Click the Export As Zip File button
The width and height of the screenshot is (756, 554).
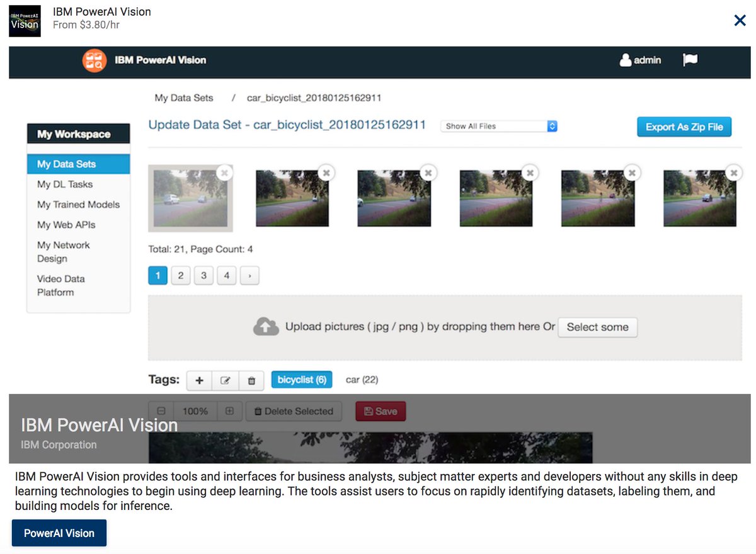coord(684,127)
